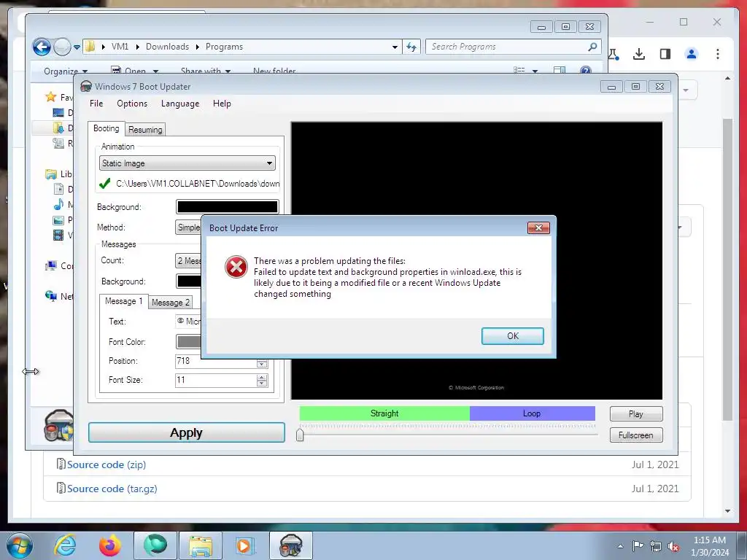
Task: Pick the black Background color swatch under Animation
Action: coord(228,206)
